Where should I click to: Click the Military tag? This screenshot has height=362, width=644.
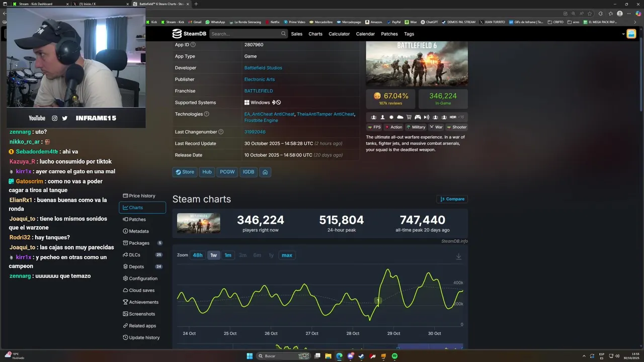(416, 127)
